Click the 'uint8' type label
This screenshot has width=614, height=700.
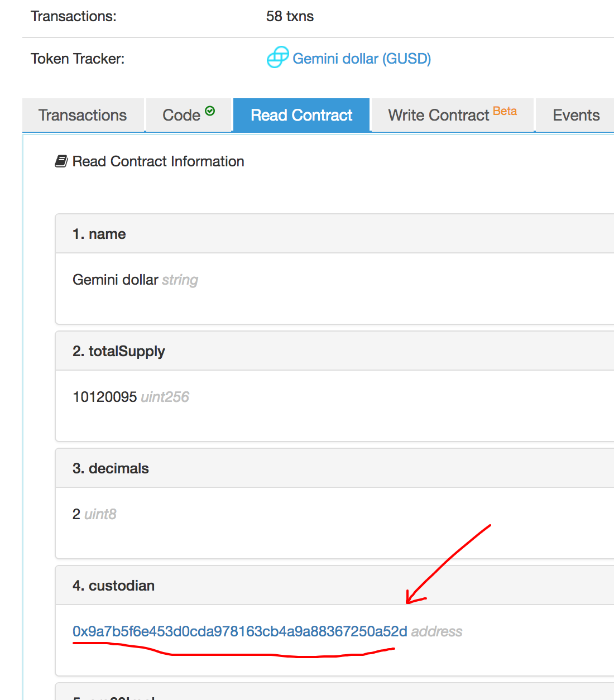(x=100, y=514)
